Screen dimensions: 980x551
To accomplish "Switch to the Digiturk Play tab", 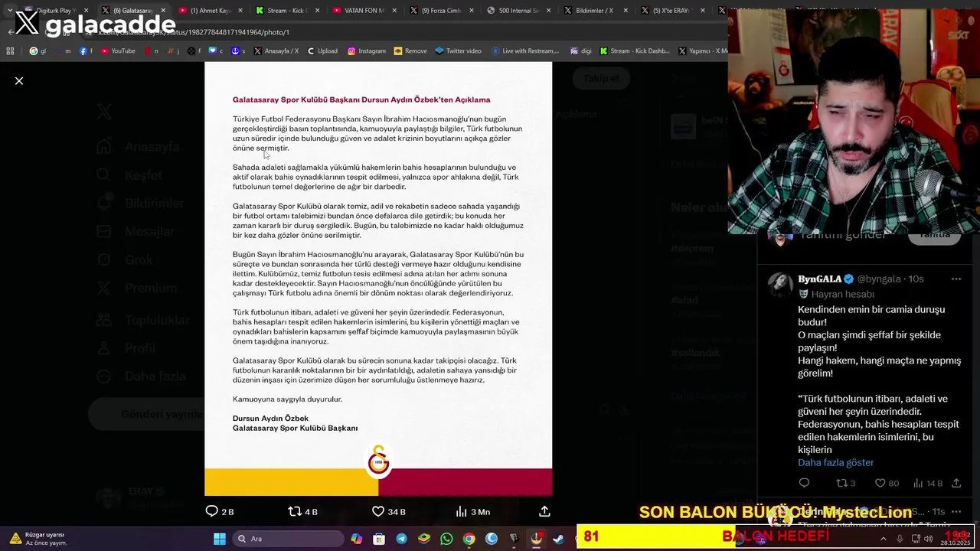I will [55, 11].
